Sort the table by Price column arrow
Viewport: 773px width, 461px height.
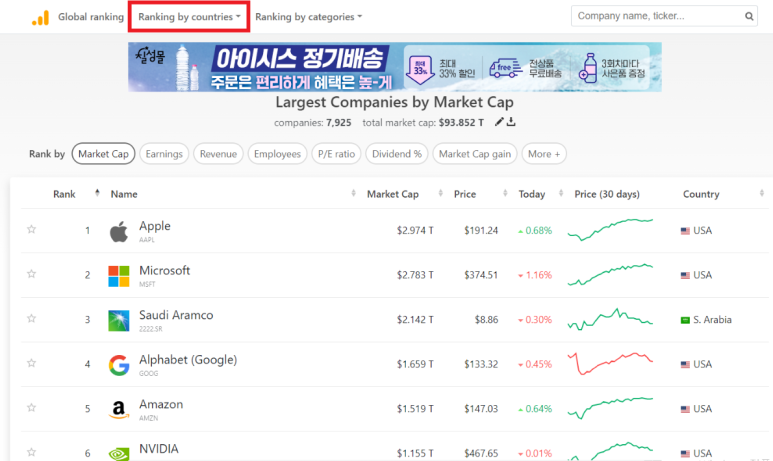coord(505,193)
